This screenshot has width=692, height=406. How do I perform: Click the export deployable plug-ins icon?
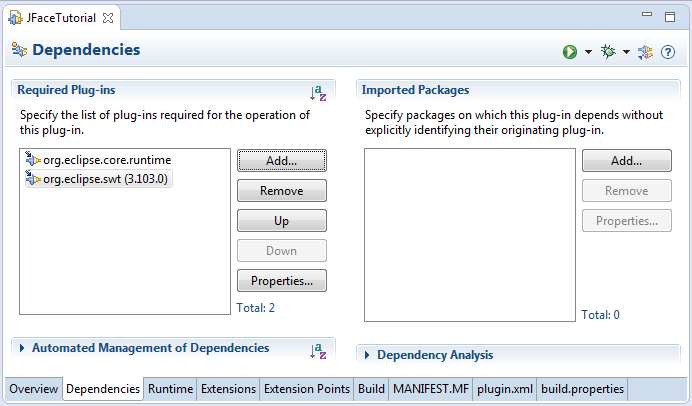[645, 52]
